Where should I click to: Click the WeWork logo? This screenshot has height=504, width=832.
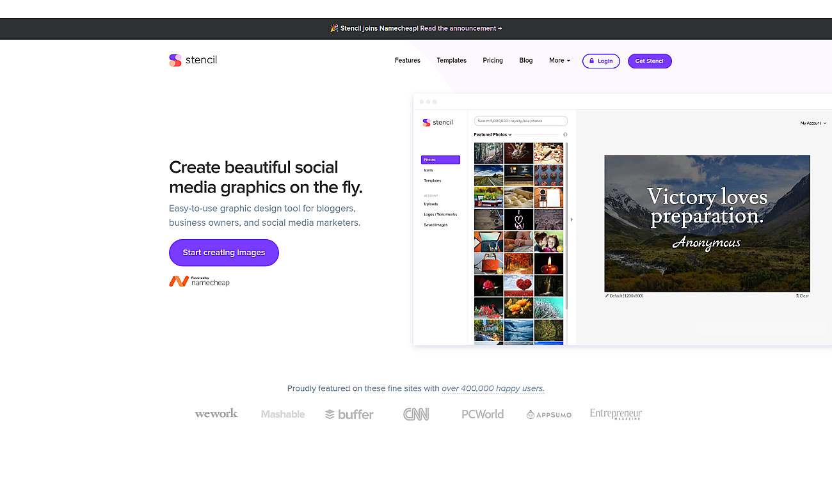point(216,414)
